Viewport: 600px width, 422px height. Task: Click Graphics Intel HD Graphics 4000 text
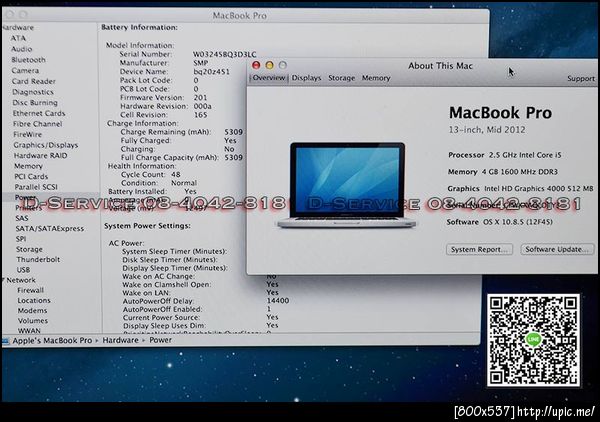[520, 189]
